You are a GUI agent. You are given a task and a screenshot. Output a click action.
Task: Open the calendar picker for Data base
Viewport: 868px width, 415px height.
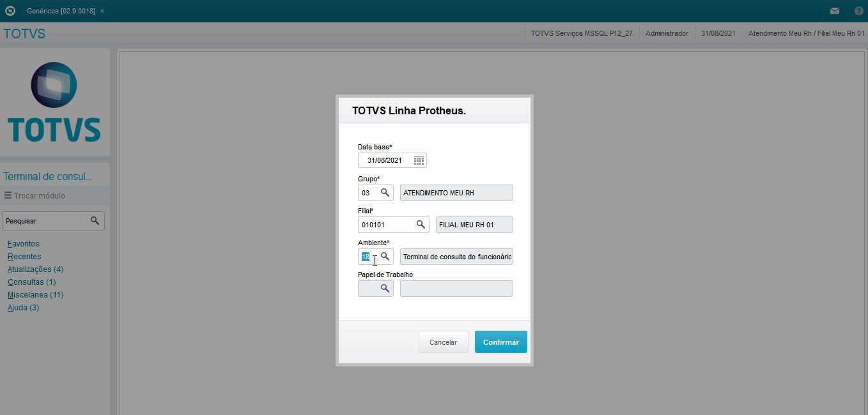coord(419,160)
